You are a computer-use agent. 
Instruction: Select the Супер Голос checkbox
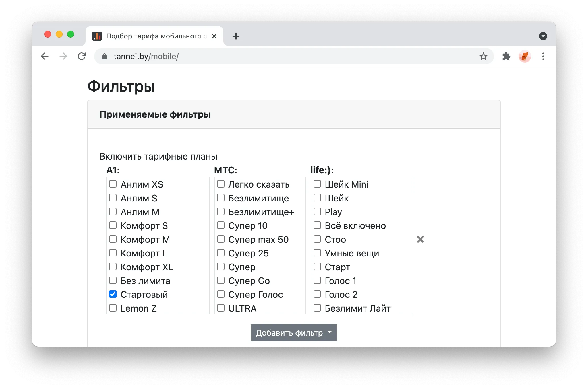[x=221, y=294]
